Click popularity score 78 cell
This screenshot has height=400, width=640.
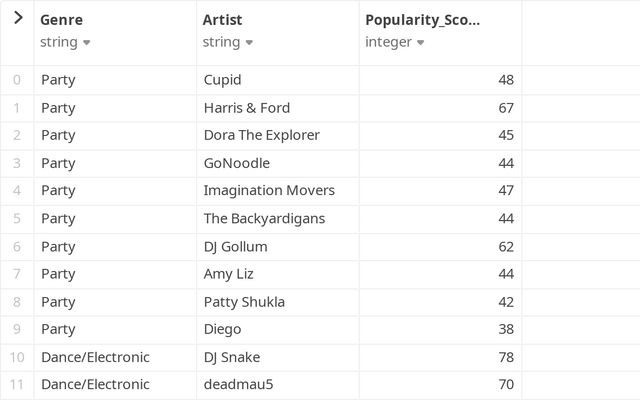(440, 358)
